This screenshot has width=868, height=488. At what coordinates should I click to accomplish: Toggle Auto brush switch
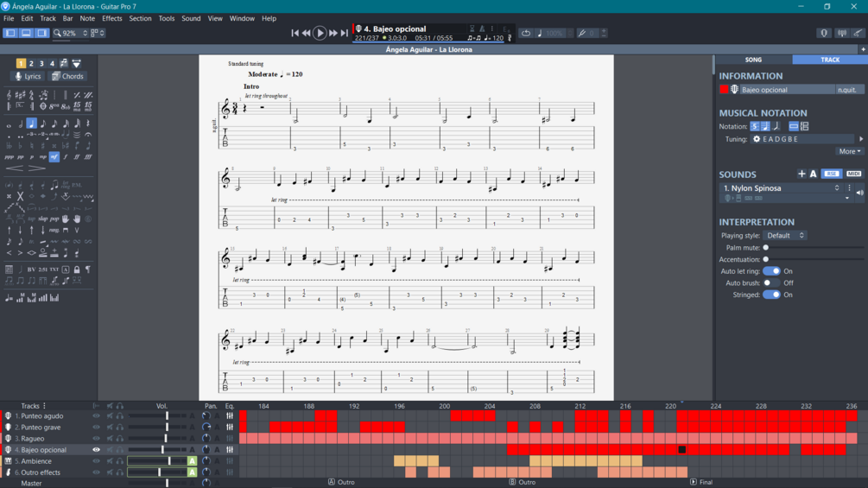771,282
